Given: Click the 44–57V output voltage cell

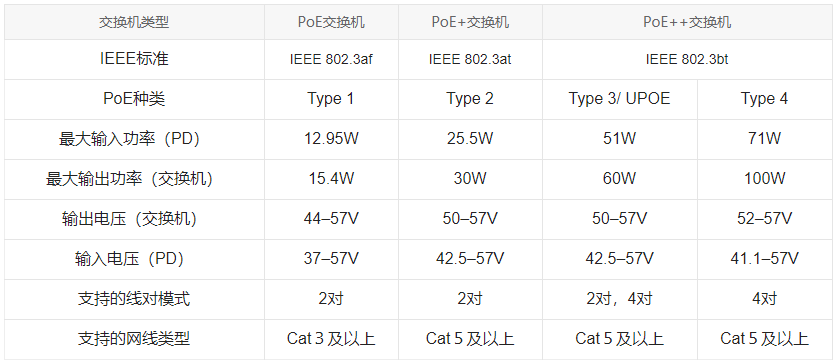Looking at the screenshot, I should (331, 219).
